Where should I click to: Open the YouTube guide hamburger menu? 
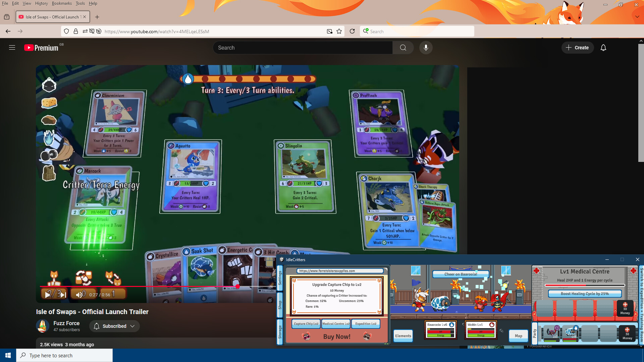(x=12, y=47)
